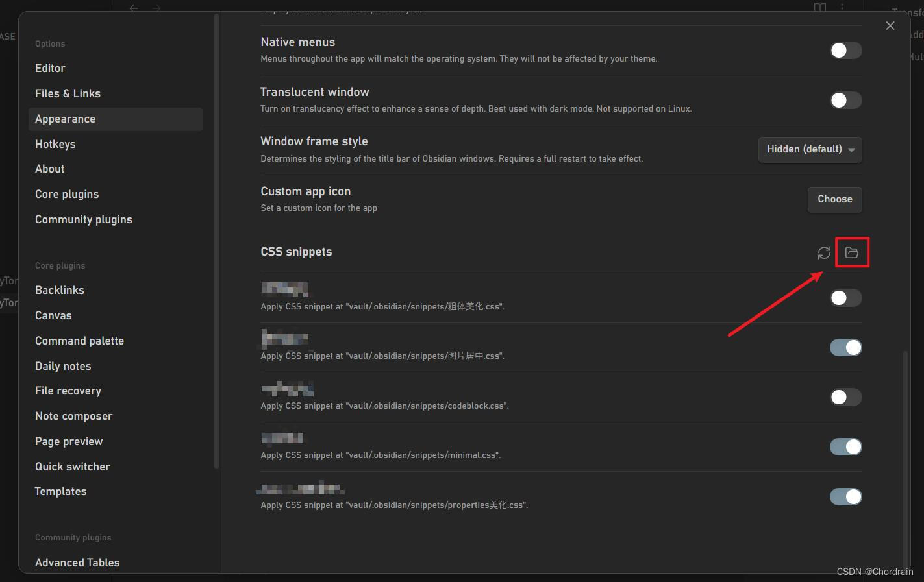This screenshot has height=582, width=924.
Task: Click the back navigation arrow
Action: [134, 8]
